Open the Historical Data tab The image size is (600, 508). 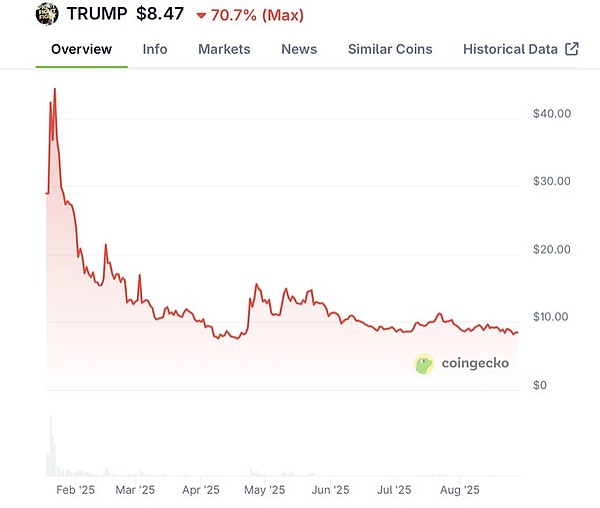pos(510,49)
